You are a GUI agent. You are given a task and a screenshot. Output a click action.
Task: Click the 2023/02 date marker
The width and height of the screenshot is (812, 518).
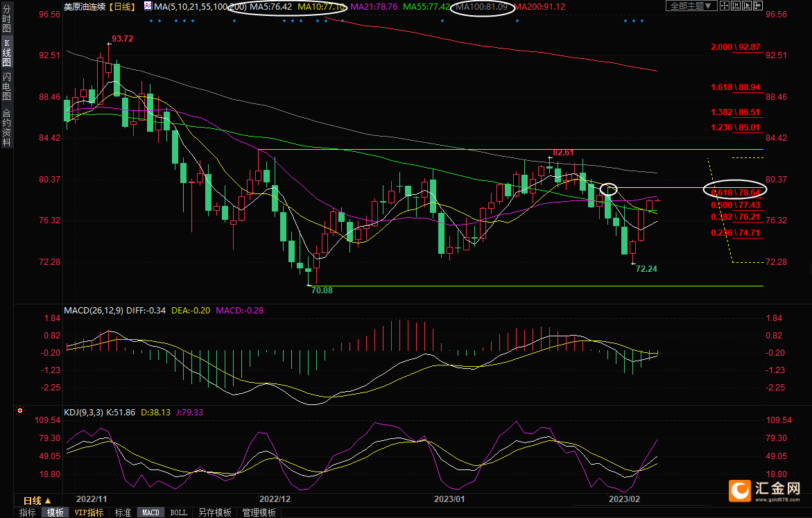click(624, 499)
